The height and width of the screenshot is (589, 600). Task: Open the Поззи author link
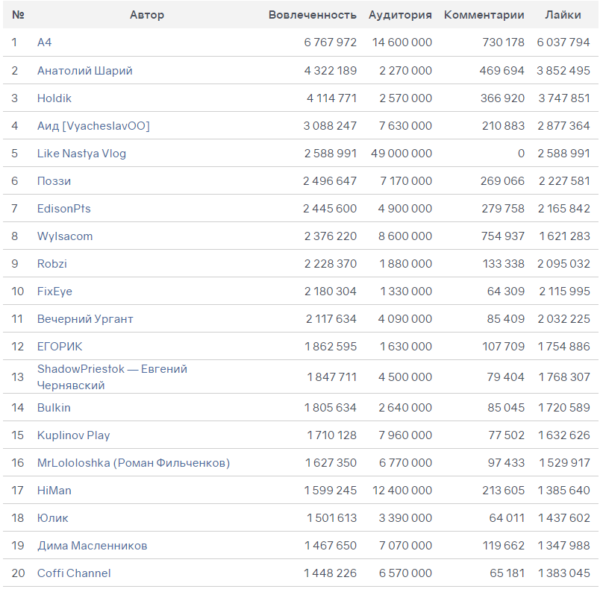54,181
